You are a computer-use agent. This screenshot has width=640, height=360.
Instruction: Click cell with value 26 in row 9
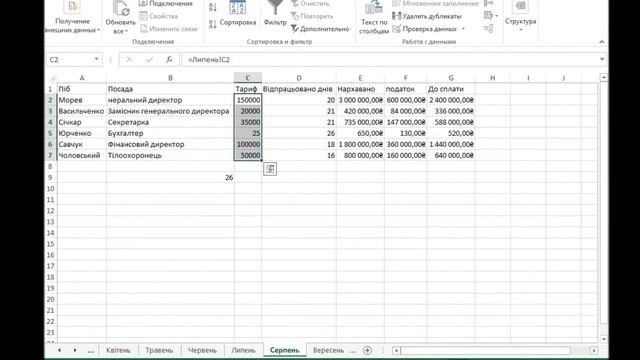point(170,178)
